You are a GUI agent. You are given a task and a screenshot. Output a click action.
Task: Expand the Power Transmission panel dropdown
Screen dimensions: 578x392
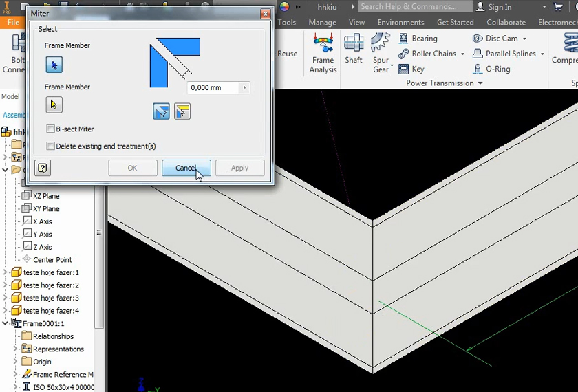tap(480, 83)
